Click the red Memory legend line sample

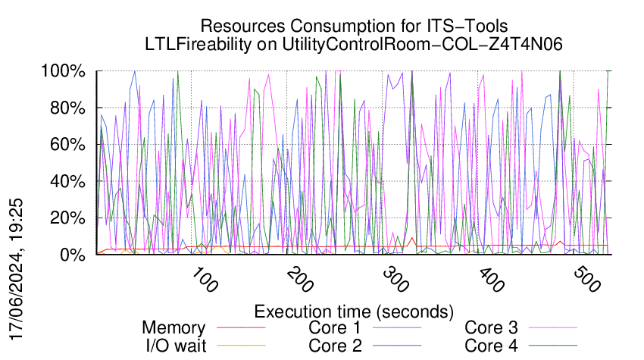(x=241, y=327)
